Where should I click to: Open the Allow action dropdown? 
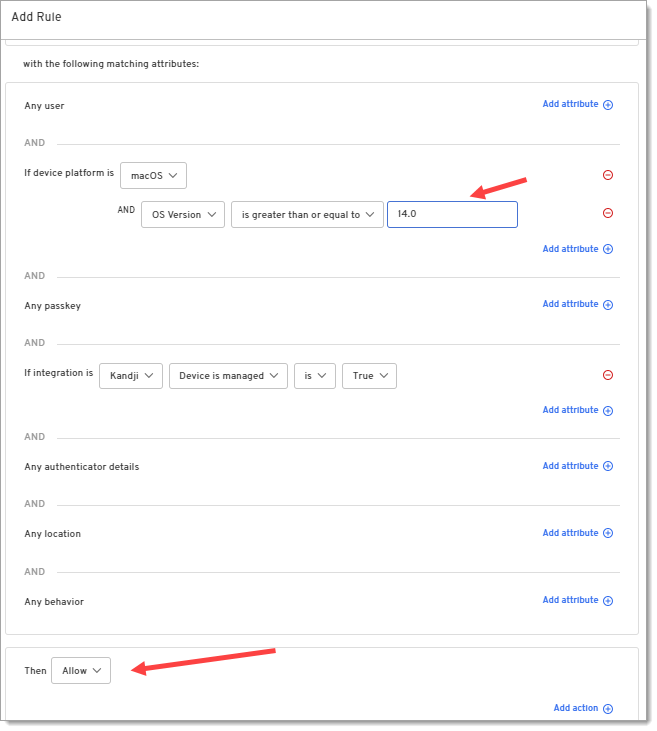[81, 671]
